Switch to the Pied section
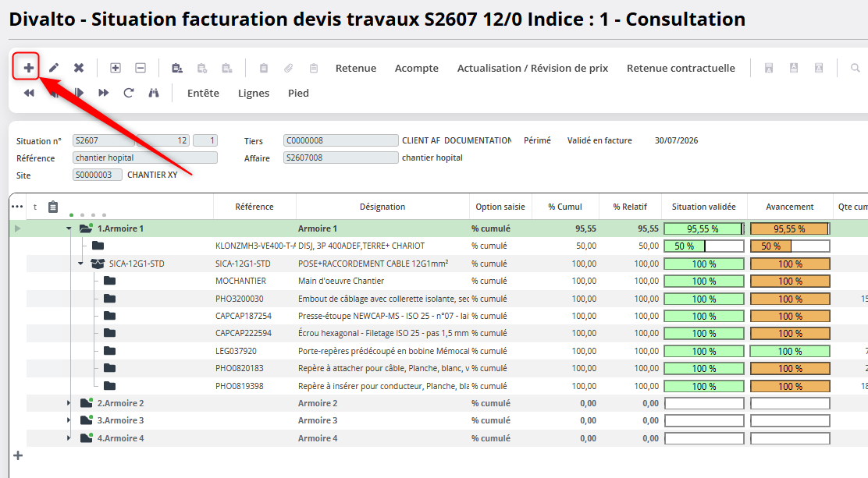This screenshot has width=868, height=478. [x=298, y=93]
